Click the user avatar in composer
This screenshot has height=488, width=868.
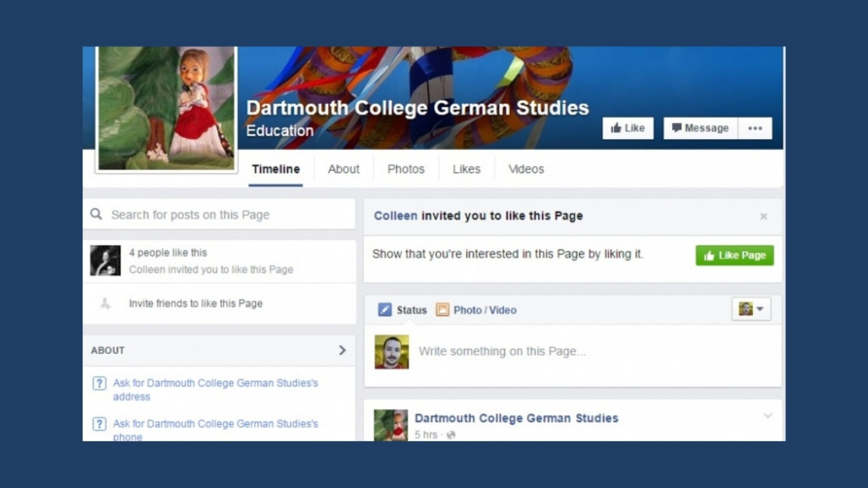(x=392, y=352)
